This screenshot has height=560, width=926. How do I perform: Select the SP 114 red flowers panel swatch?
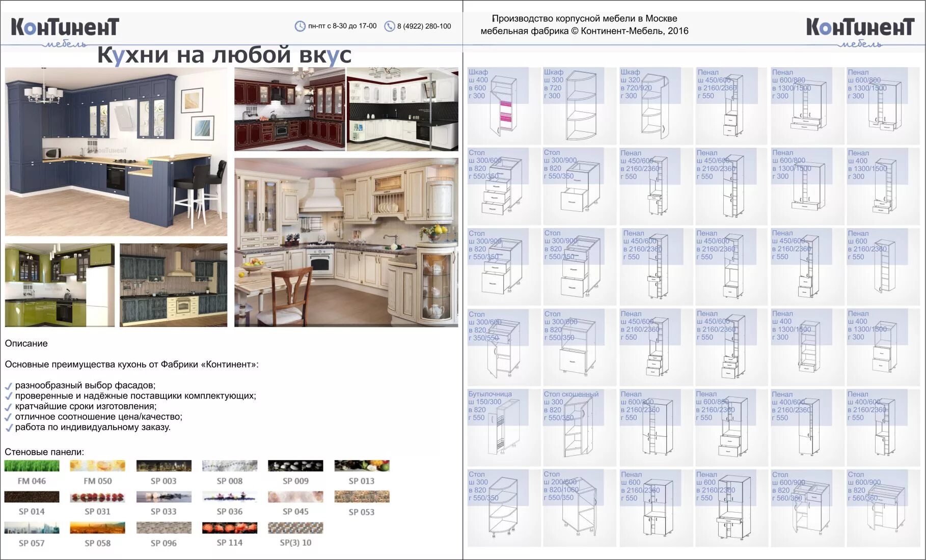click(x=230, y=528)
